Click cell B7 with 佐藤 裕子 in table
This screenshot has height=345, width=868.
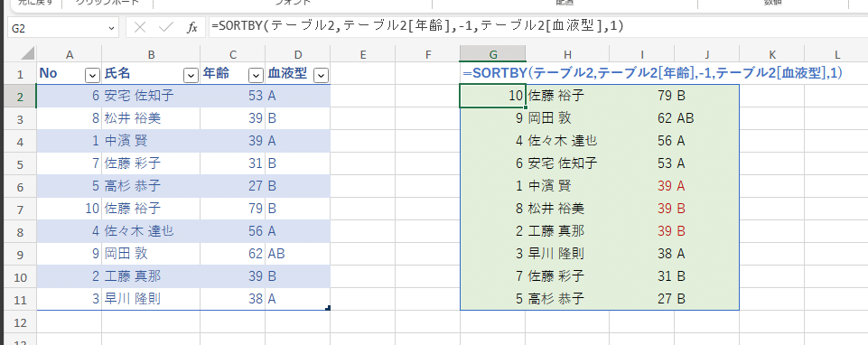pyautogui.click(x=151, y=209)
